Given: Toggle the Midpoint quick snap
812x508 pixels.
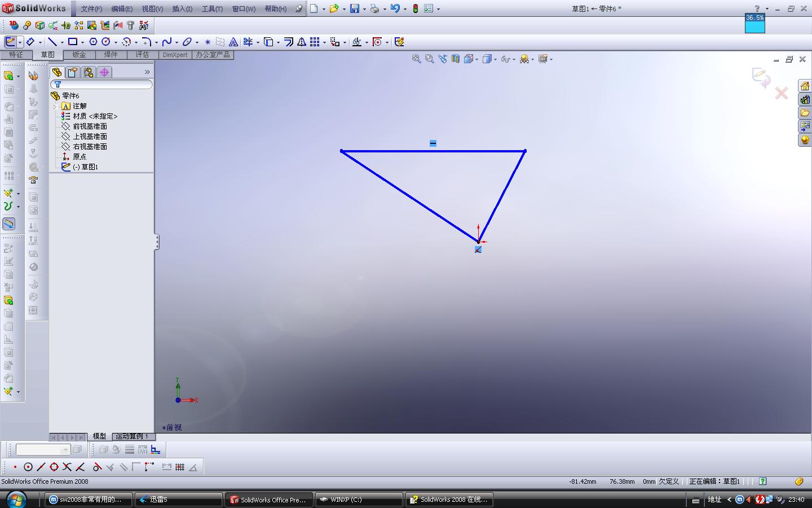Looking at the screenshot, I should pos(41,467).
